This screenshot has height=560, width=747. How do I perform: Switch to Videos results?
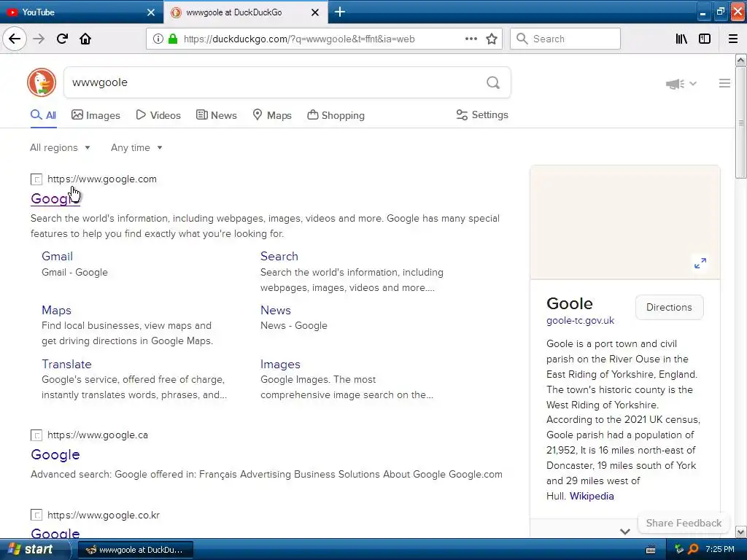(x=158, y=115)
